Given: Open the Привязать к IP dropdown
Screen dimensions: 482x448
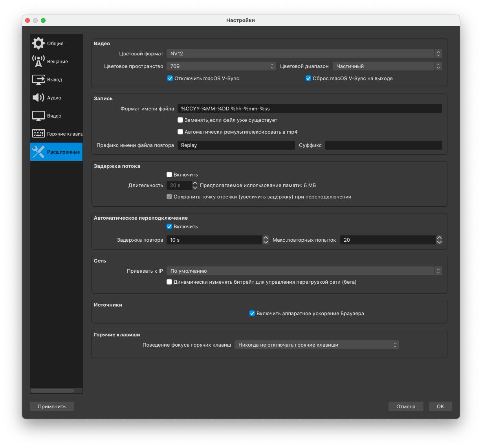Looking at the screenshot, I should 304,271.
